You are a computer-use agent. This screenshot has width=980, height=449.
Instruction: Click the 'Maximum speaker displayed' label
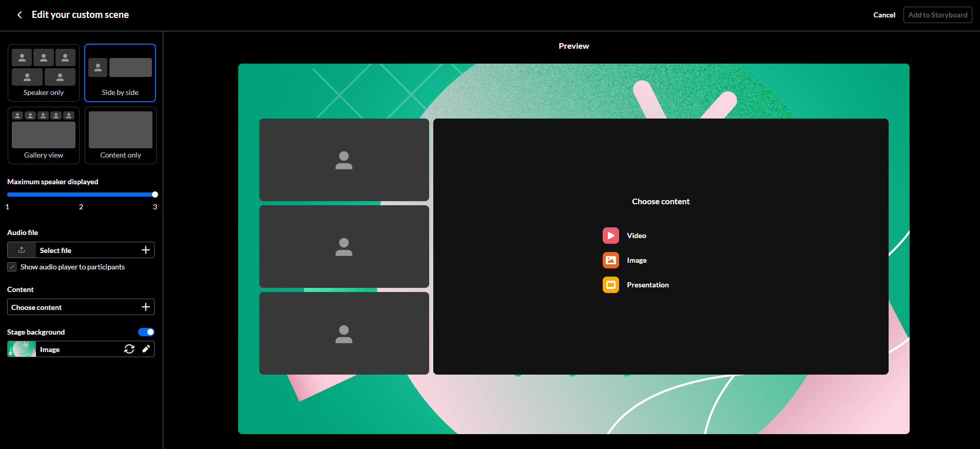[x=53, y=182]
